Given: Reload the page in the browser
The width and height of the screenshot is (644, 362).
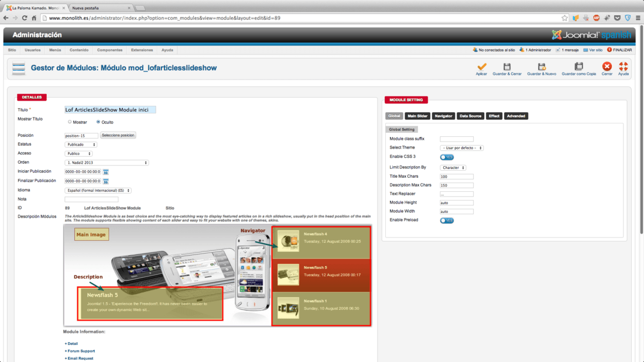Looking at the screenshot, I should click(x=25, y=18).
